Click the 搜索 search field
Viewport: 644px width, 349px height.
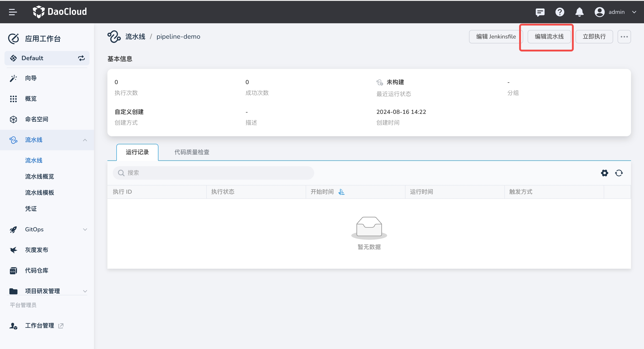pyautogui.click(x=213, y=173)
